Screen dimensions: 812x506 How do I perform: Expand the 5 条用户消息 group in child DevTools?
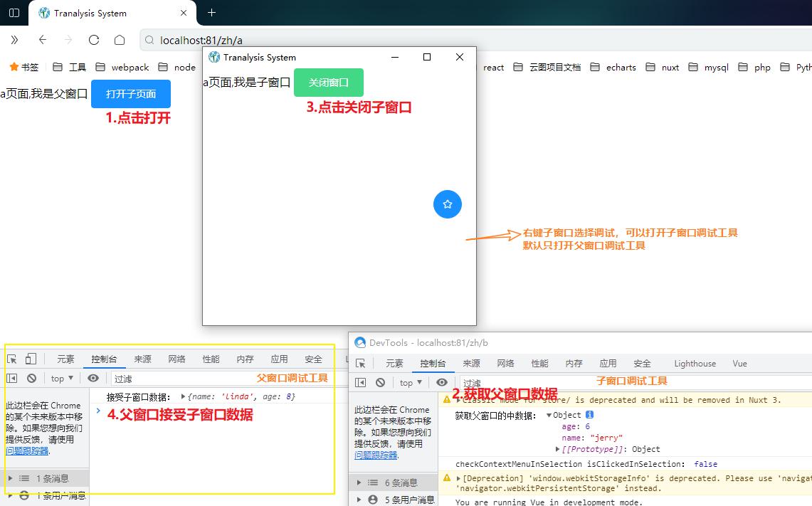[359, 500]
